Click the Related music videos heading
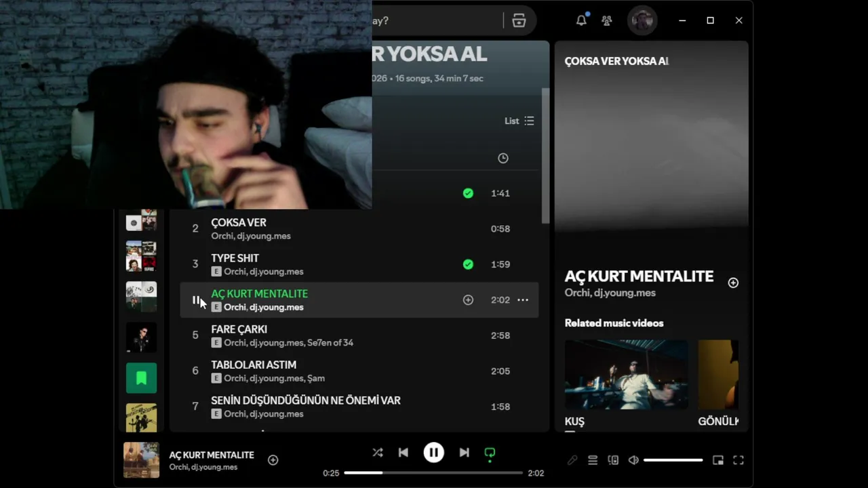The width and height of the screenshot is (868, 488). [614, 323]
